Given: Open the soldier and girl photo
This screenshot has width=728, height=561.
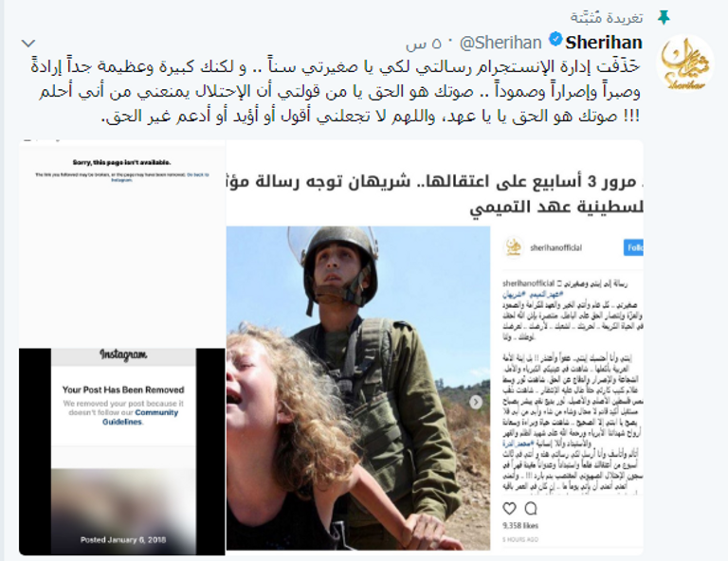Looking at the screenshot, I should pos(358,388).
